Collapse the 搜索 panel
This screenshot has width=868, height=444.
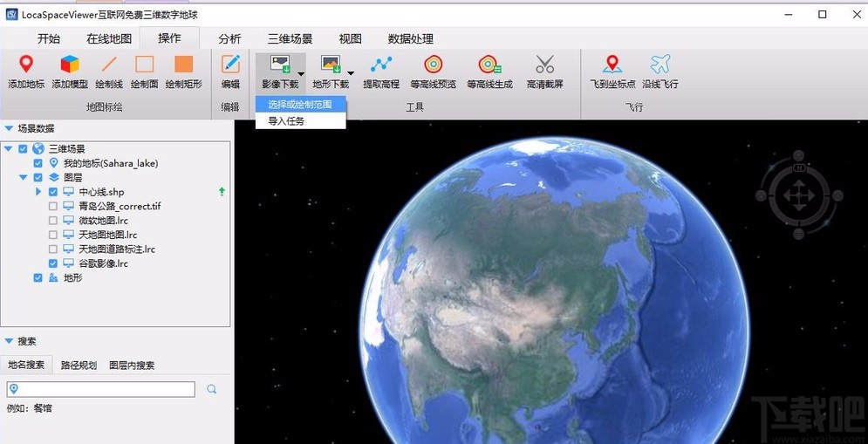(9, 341)
